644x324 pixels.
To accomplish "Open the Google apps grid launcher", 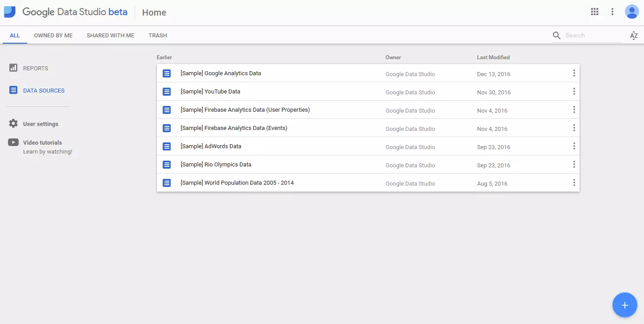I will 595,12.
